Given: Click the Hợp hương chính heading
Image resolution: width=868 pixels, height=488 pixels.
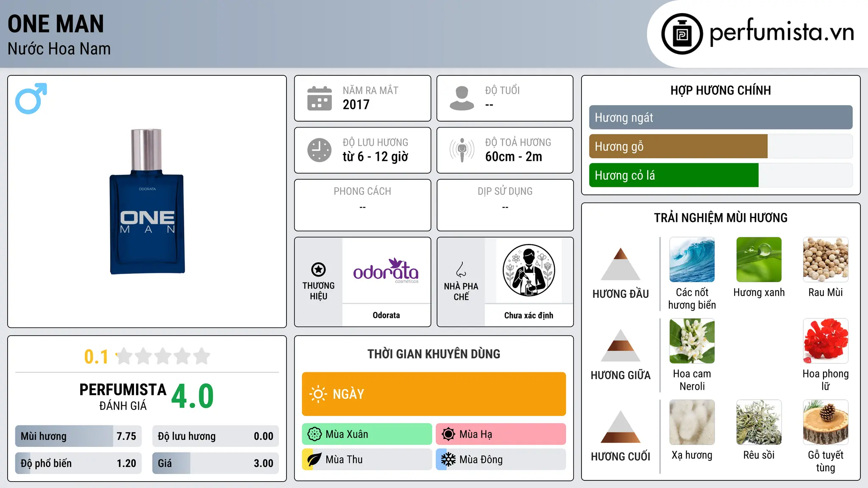Looking at the screenshot, I should click(721, 90).
